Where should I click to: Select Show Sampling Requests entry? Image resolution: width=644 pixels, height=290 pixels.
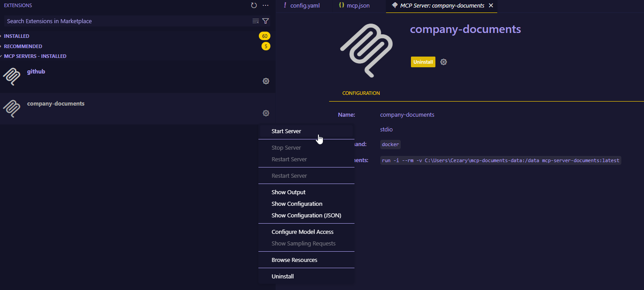tap(306, 244)
